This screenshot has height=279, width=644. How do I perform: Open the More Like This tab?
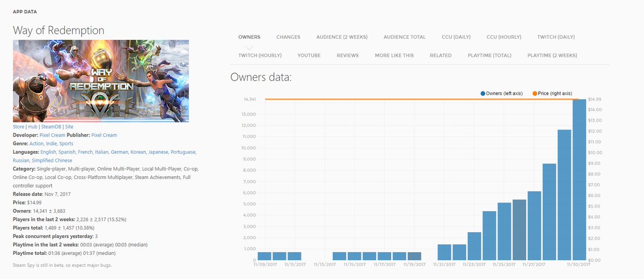click(x=394, y=55)
